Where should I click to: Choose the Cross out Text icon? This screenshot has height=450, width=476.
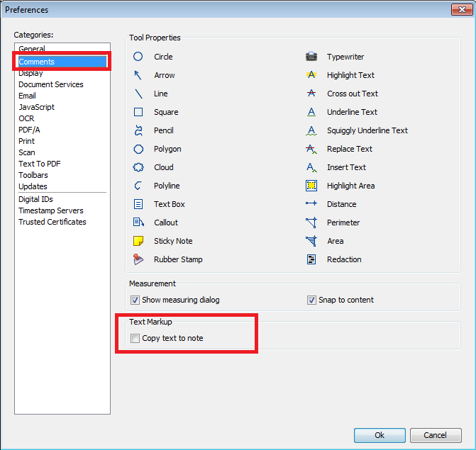(x=311, y=93)
